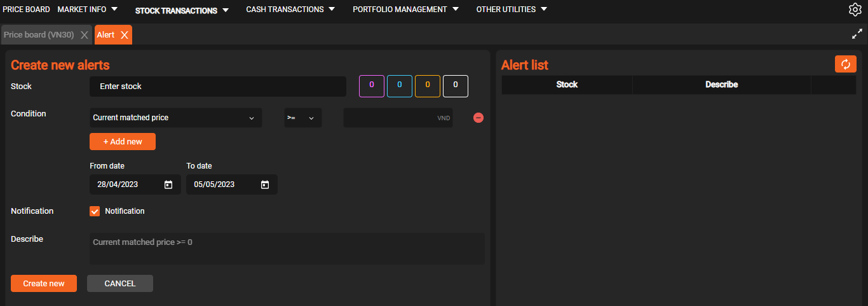868x306 pixels.
Task: Click the + Add new condition button
Action: [123, 141]
